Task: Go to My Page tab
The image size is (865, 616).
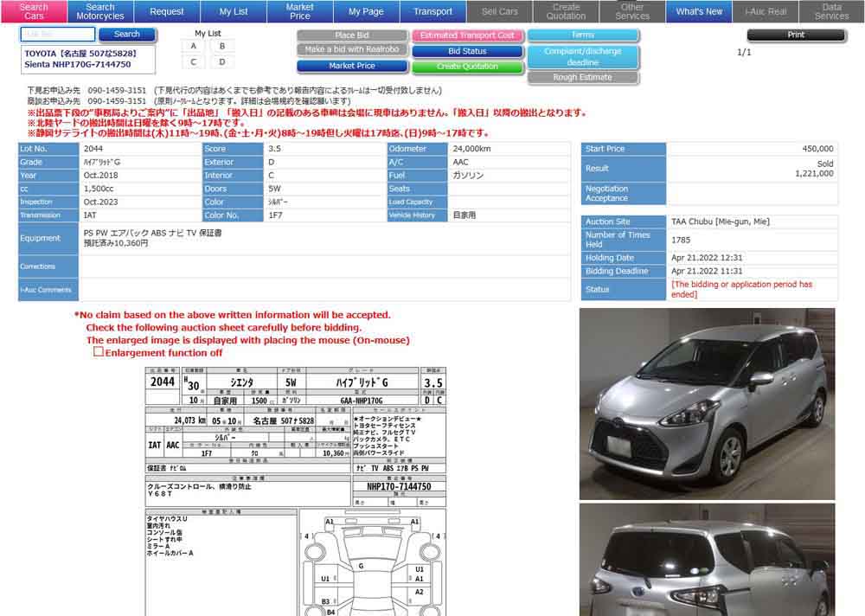Action: (x=366, y=11)
